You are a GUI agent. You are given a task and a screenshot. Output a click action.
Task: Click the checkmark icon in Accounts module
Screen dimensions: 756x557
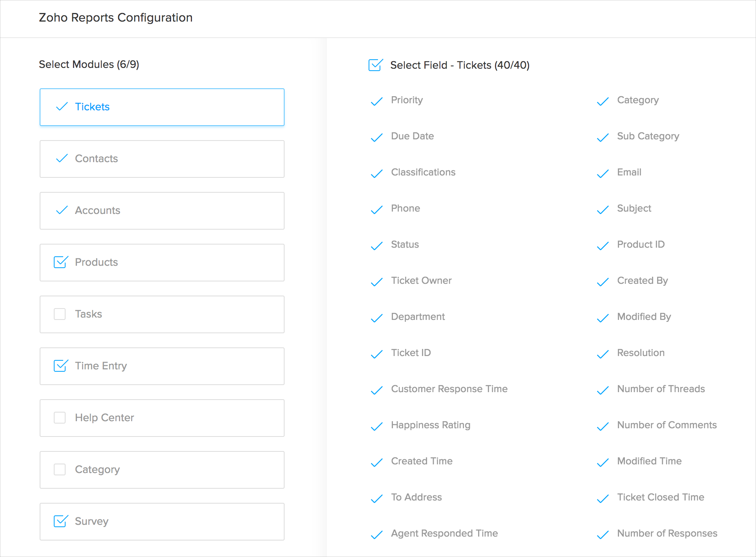click(x=62, y=210)
